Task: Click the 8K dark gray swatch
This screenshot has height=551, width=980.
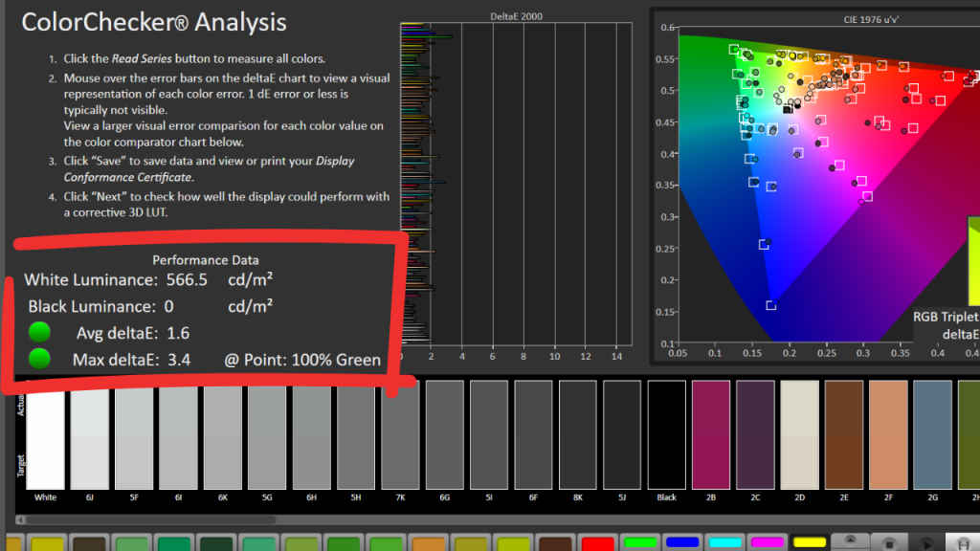Action: tap(577, 435)
